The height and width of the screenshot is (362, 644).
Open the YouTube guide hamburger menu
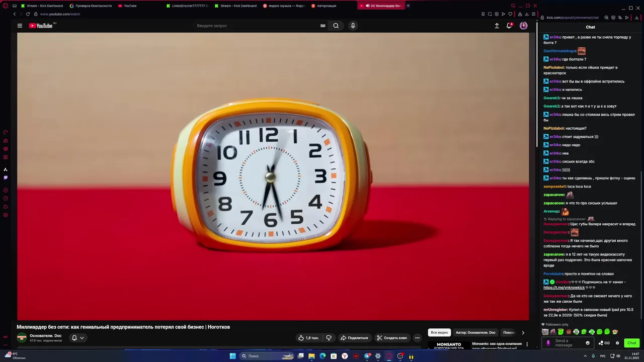tap(20, 26)
